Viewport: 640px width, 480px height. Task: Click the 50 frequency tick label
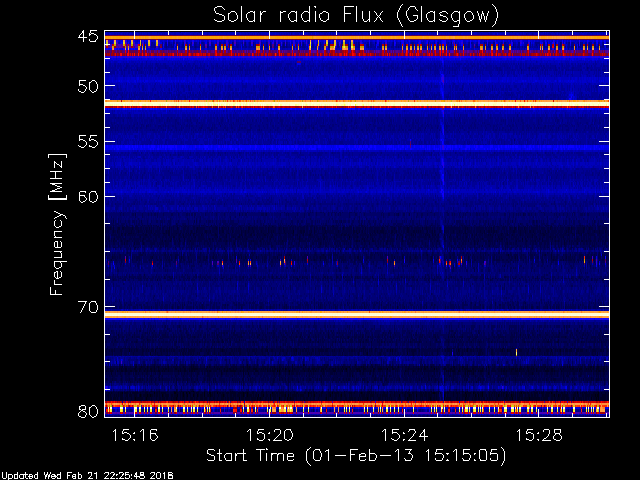click(x=88, y=86)
